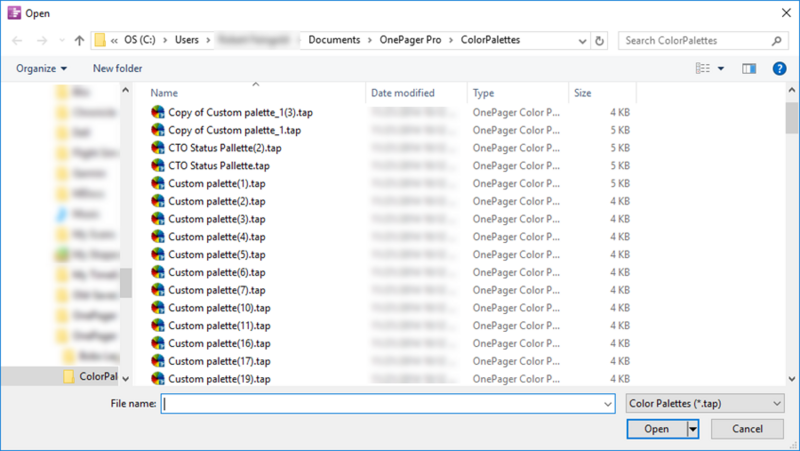
Task: Click the 5 KB size of CTO Status Pallette(2).tap
Action: 620,148
